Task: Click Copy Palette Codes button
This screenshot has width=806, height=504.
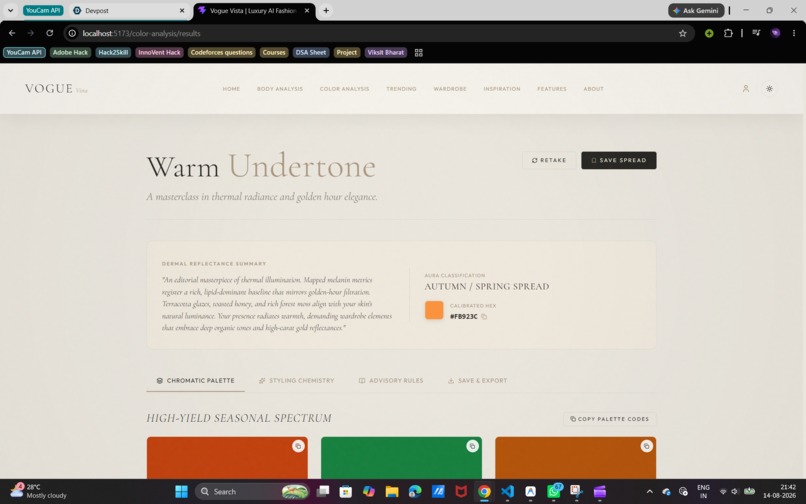Action: tap(610, 419)
